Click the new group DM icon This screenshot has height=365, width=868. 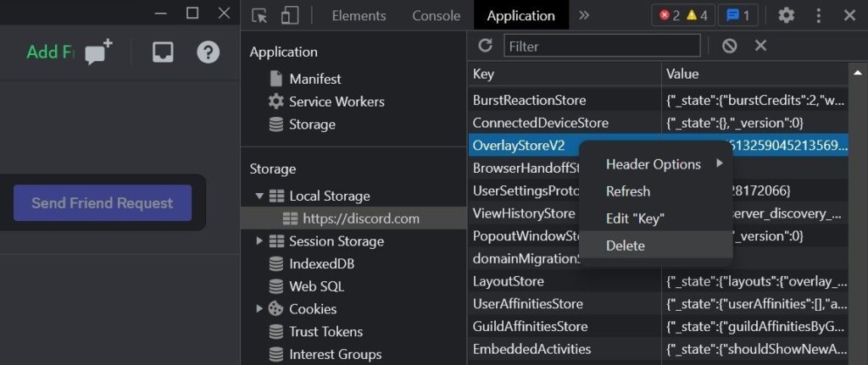click(98, 53)
